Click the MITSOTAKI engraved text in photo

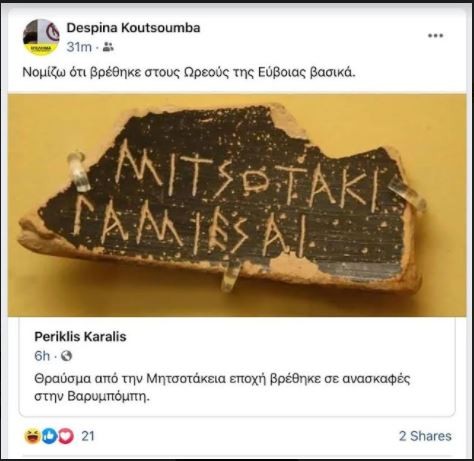248,176
